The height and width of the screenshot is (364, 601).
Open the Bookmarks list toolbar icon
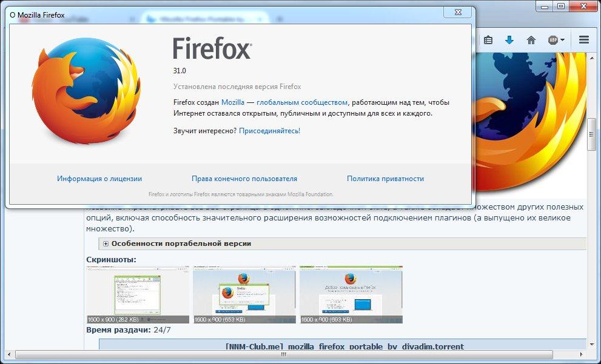tap(488, 40)
